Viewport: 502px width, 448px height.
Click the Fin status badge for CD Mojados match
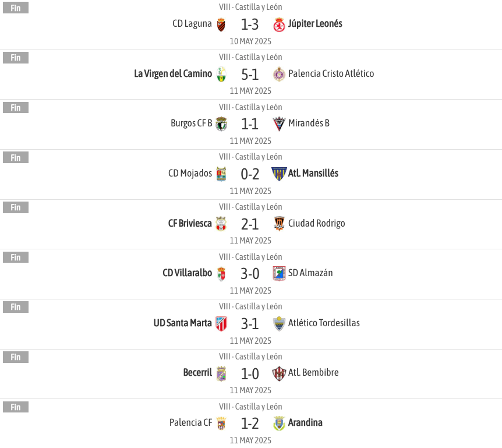click(x=16, y=157)
